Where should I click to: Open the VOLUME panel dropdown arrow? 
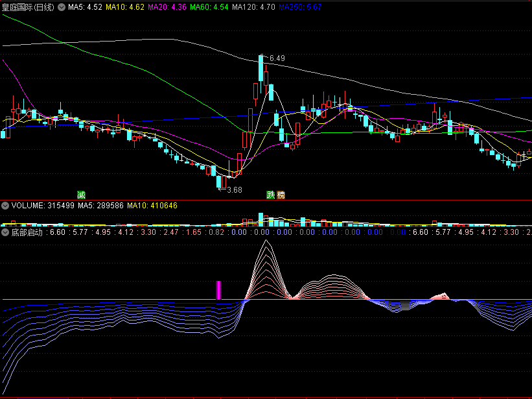point(5,206)
